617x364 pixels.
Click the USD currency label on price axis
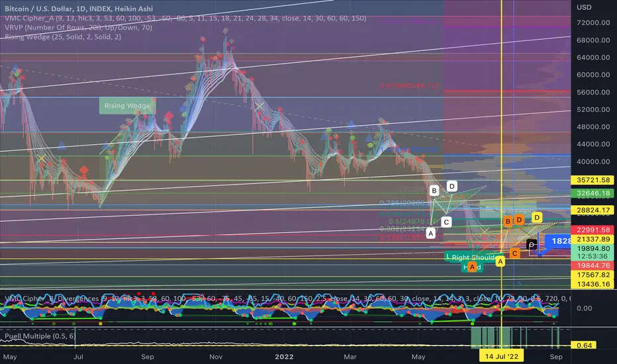tap(584, 7)
